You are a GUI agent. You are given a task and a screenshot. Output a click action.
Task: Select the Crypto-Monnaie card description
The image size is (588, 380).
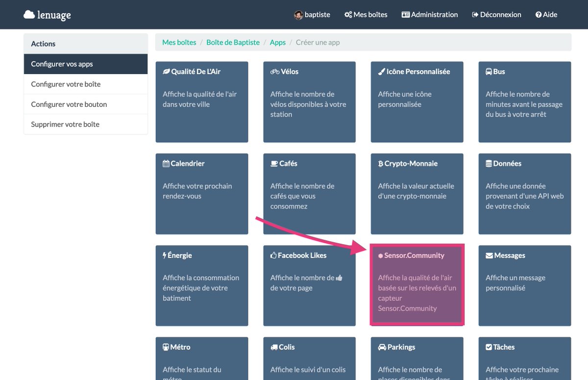(416, 191)
